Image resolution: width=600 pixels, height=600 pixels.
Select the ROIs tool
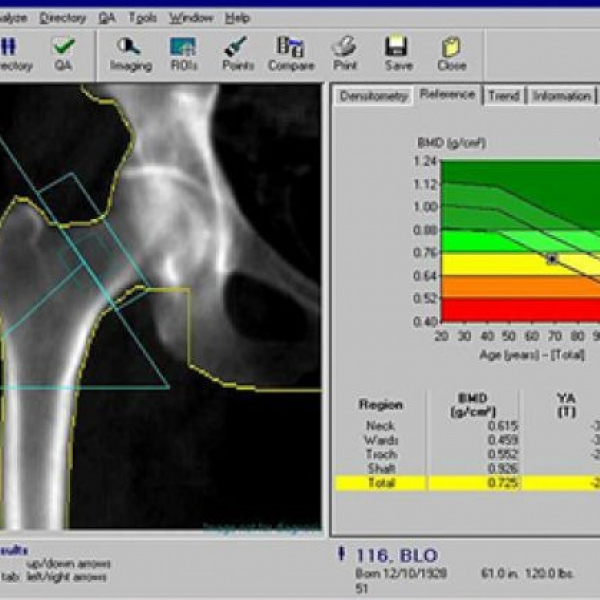[x=182, y=53]
